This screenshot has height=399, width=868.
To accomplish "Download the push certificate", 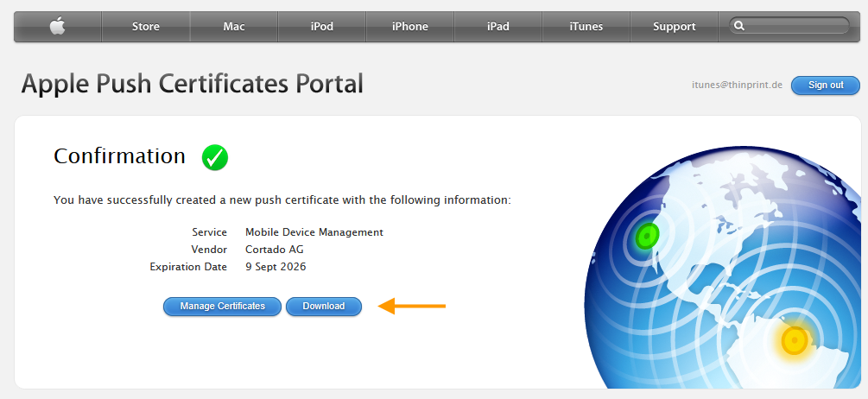I will click(323, 306).
